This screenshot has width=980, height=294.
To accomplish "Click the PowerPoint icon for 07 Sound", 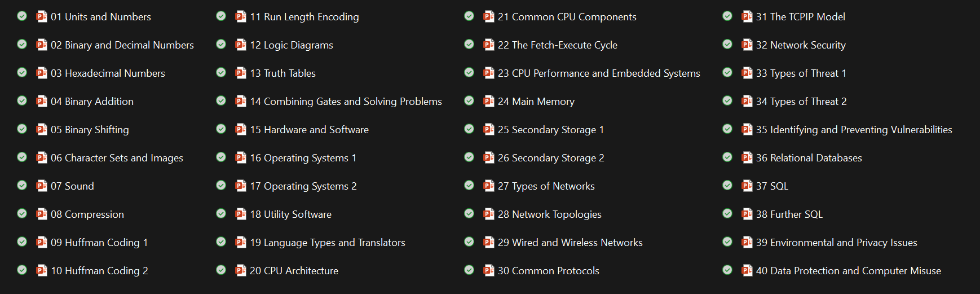I will point(42,186).
